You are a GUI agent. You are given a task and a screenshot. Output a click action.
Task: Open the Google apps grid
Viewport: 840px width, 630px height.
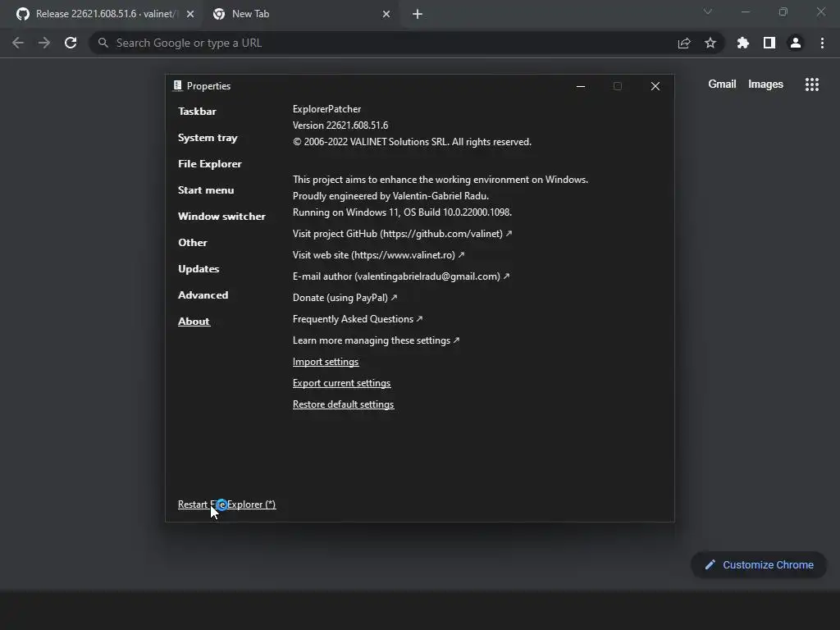pos(811,84)
